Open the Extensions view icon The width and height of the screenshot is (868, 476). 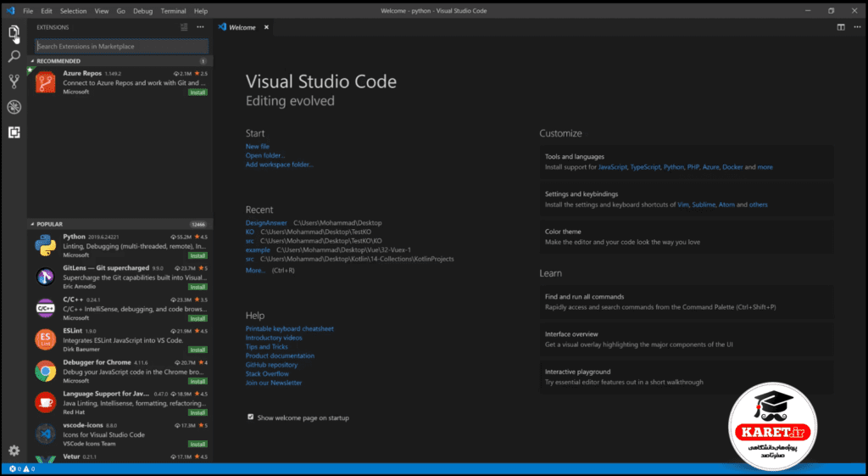[14, 132]
